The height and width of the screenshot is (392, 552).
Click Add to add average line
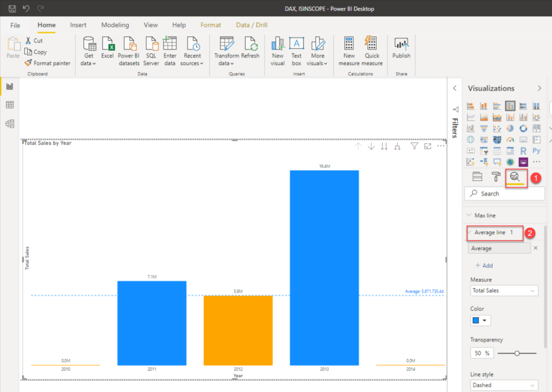tap(484, 265)
